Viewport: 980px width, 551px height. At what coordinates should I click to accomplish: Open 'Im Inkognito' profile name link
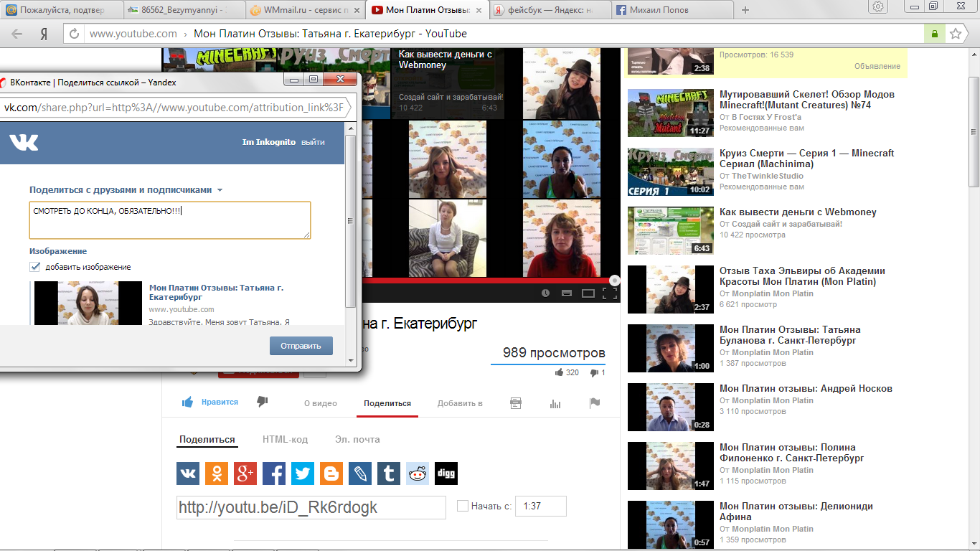tap(269, 142)
